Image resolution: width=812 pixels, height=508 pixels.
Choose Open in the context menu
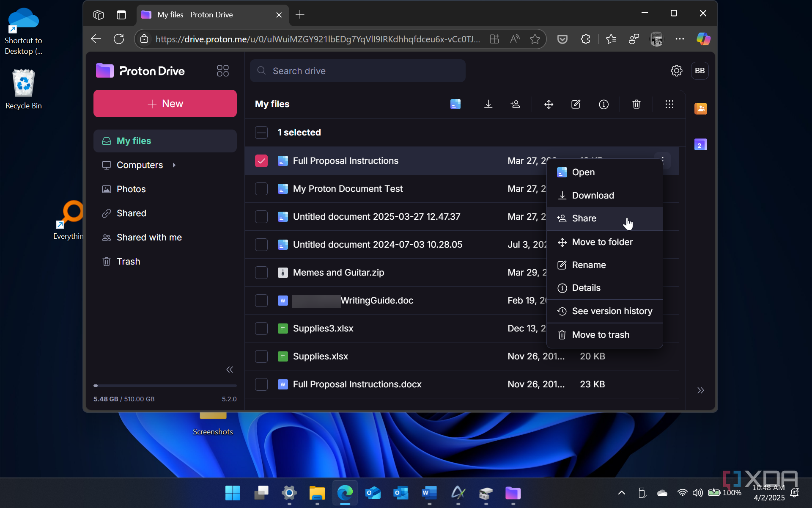pos(604,172)
